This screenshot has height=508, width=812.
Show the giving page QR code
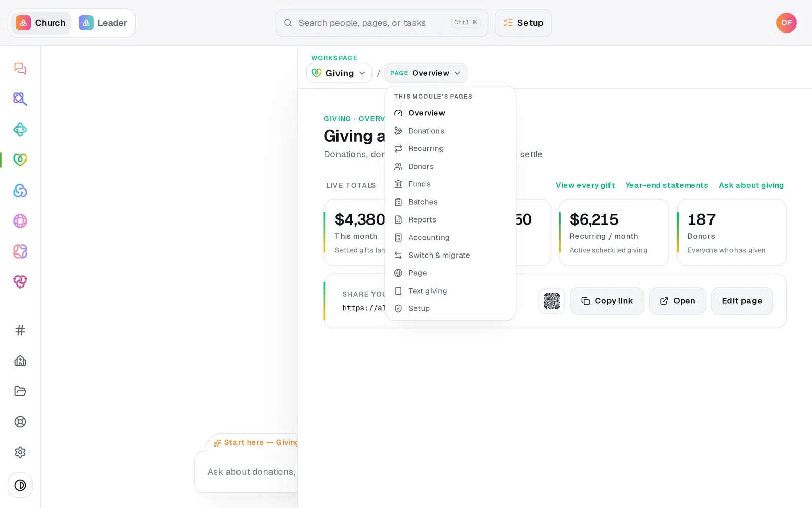pos(552,301)
